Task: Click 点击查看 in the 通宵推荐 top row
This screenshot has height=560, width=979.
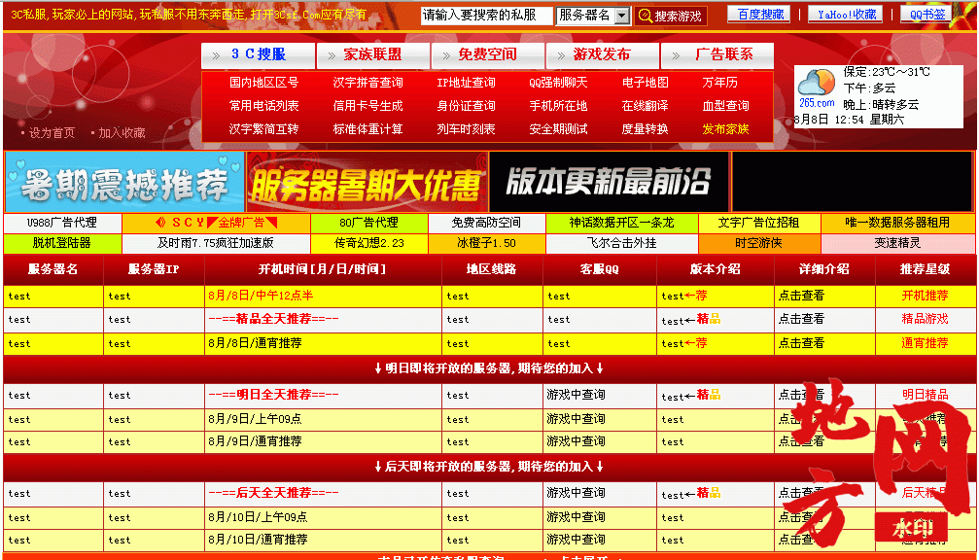Action: (x=801, y=343)
